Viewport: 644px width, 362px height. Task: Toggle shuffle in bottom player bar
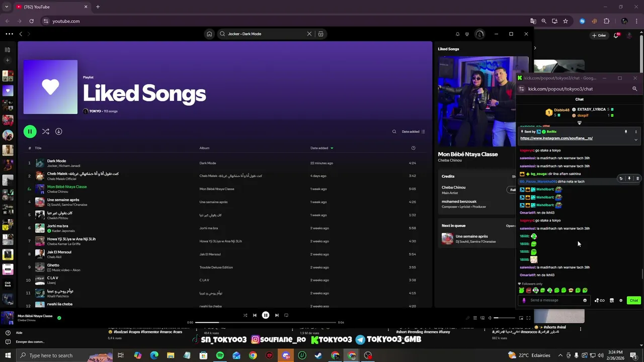tap(245, 315)
